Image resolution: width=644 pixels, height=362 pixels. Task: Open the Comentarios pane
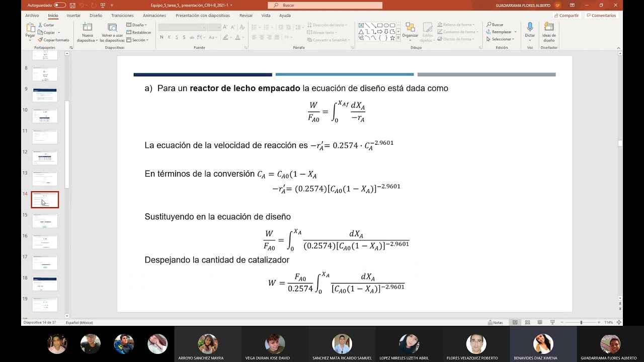click(x=601, y=16)
